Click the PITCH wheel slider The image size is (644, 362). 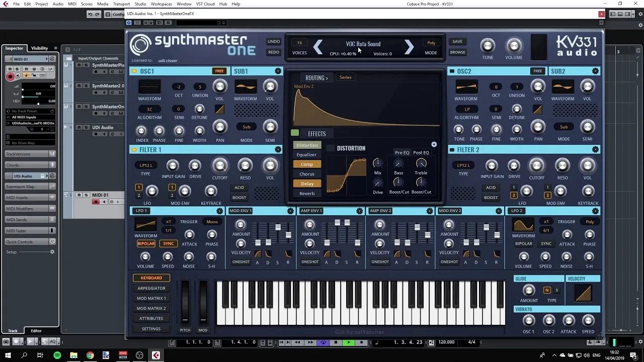pos(185,301)
